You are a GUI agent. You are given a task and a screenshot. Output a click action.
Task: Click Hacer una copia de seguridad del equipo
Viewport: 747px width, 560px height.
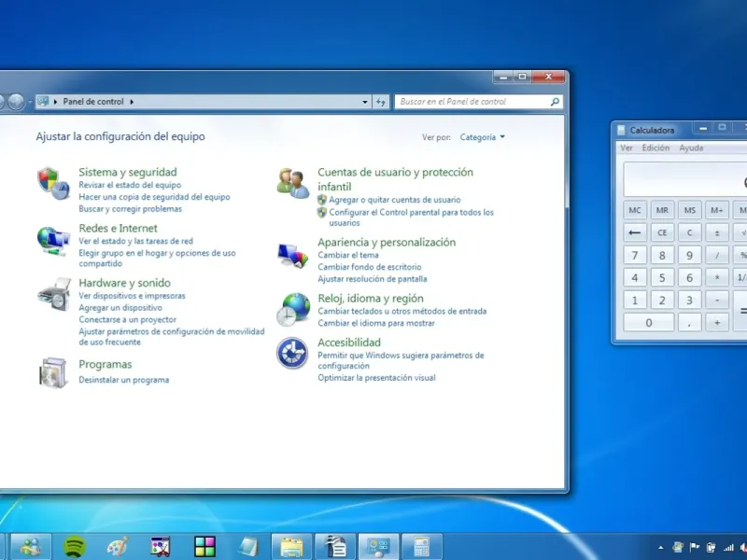154,197
